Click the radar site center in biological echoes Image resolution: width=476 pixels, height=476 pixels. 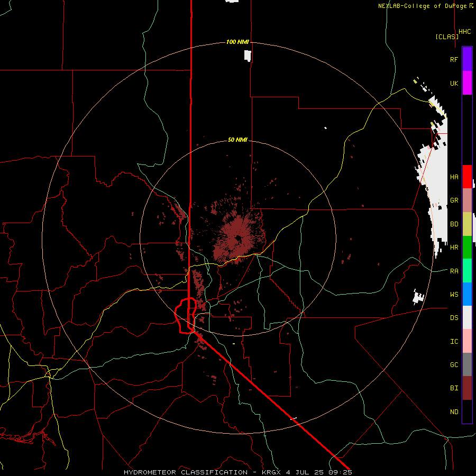click(239, 239)
